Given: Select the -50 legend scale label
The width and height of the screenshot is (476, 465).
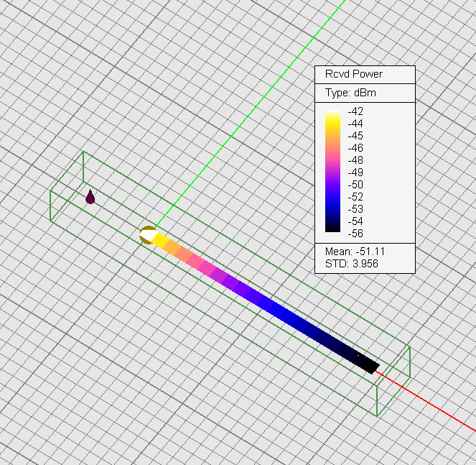Looking at the screenshot, I should (355, 184).
